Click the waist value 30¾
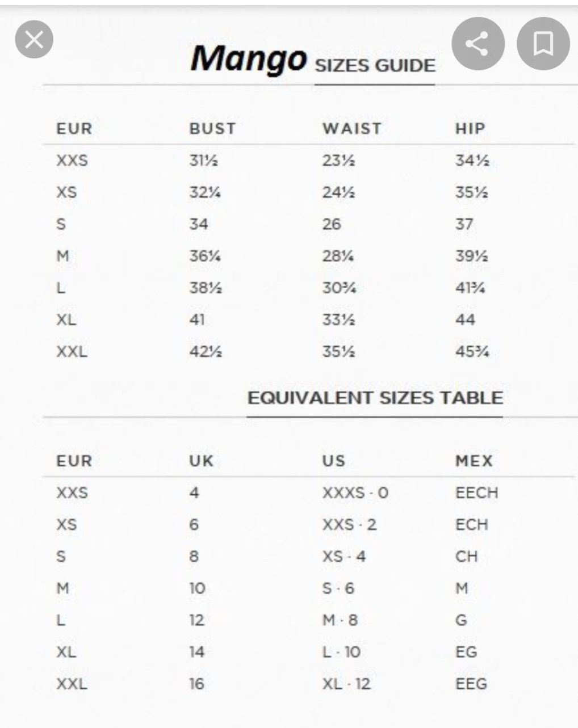Viewport: 578px width, 728px height. point(339,288)
